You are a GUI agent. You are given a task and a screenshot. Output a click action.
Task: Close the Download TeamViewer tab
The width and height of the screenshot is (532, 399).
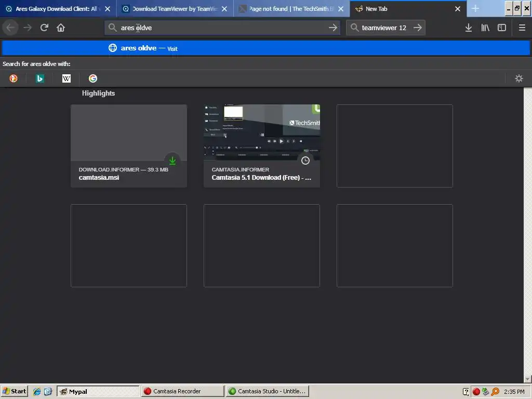(224, 9)
